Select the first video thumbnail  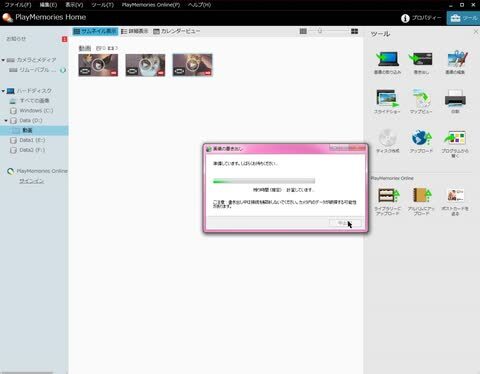coord(98,65)
